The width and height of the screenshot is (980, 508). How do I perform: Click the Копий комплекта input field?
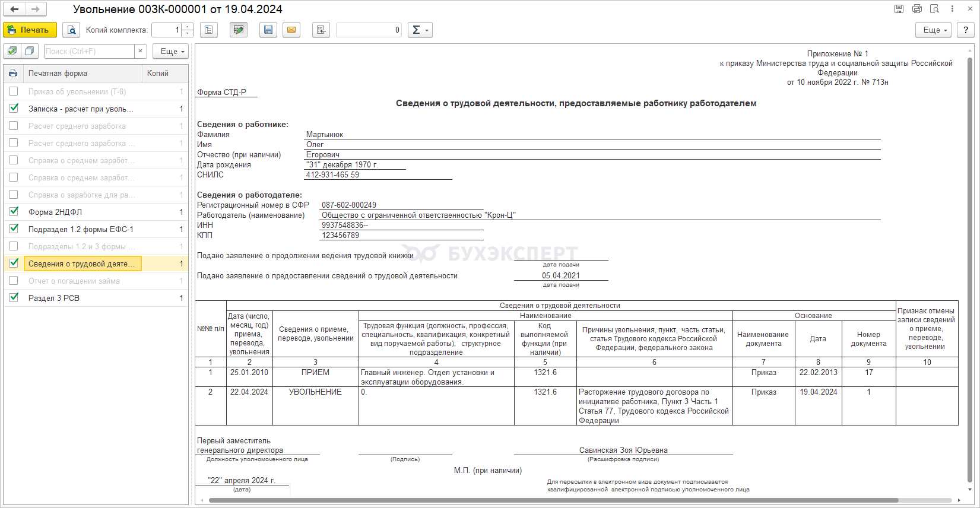tap(167, 30)
